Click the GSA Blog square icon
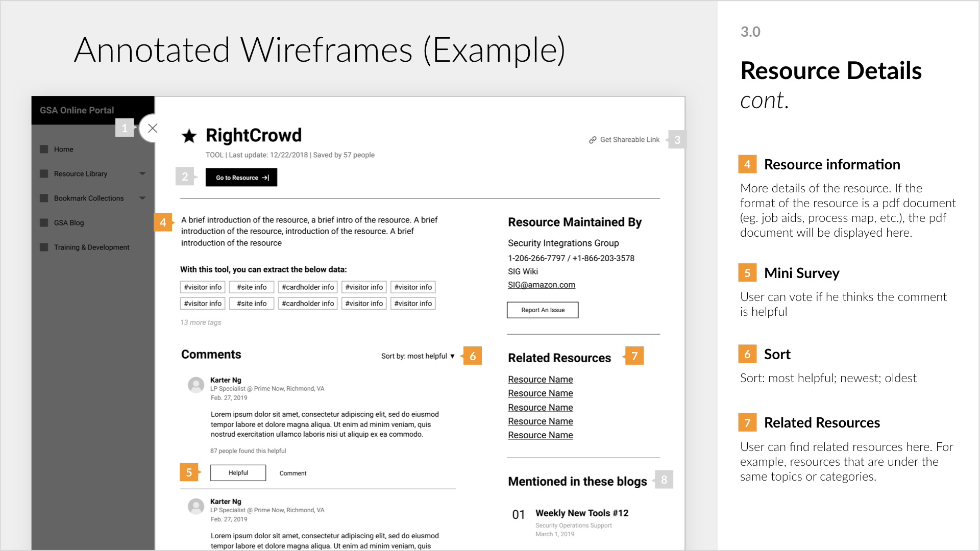 click(x=44, y=222)
